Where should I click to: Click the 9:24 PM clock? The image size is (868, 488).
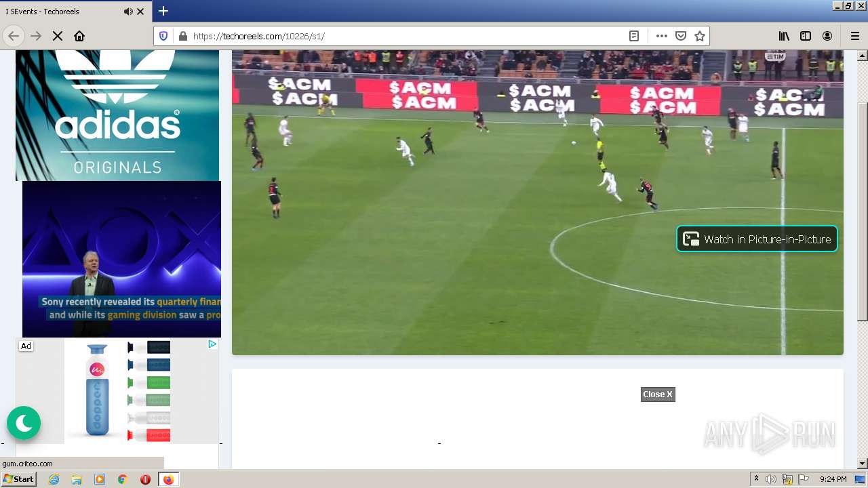tap(833, 479)
